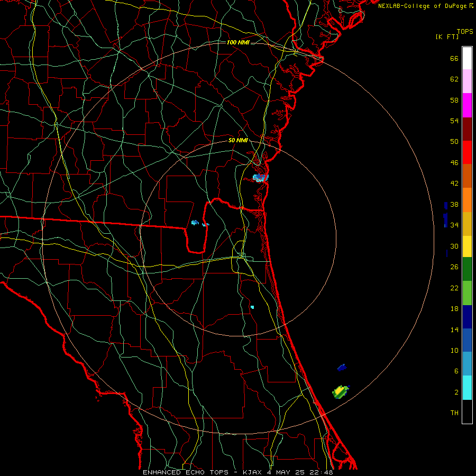
Task: Click the medium blue legend swatch
Action: point(467,340)
